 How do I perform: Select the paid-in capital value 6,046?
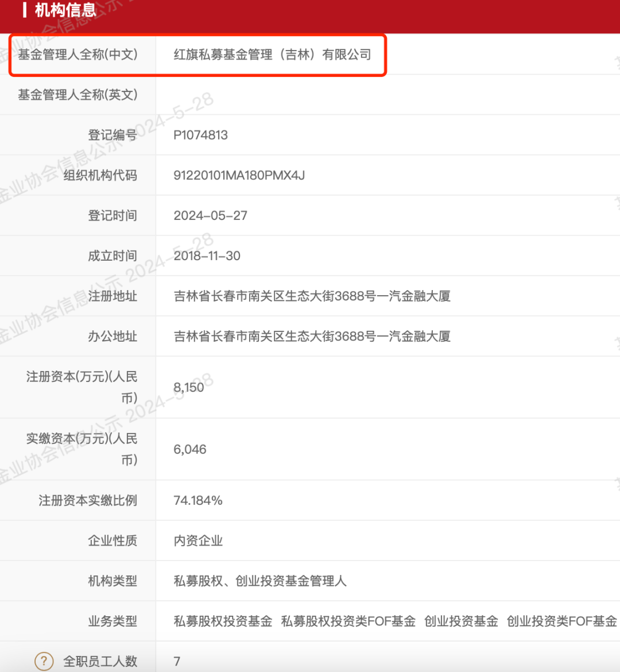click(189, 449)
